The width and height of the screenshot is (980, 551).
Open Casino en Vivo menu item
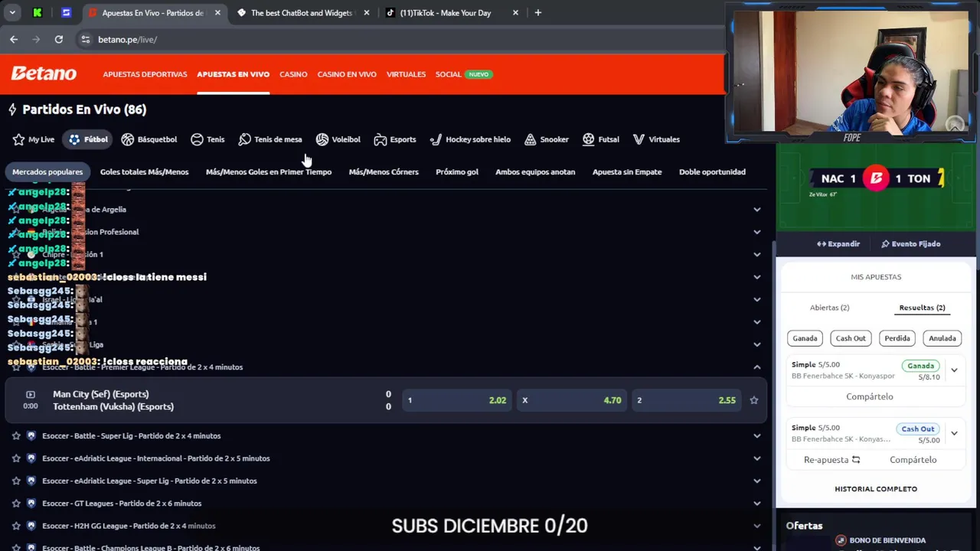347,74
